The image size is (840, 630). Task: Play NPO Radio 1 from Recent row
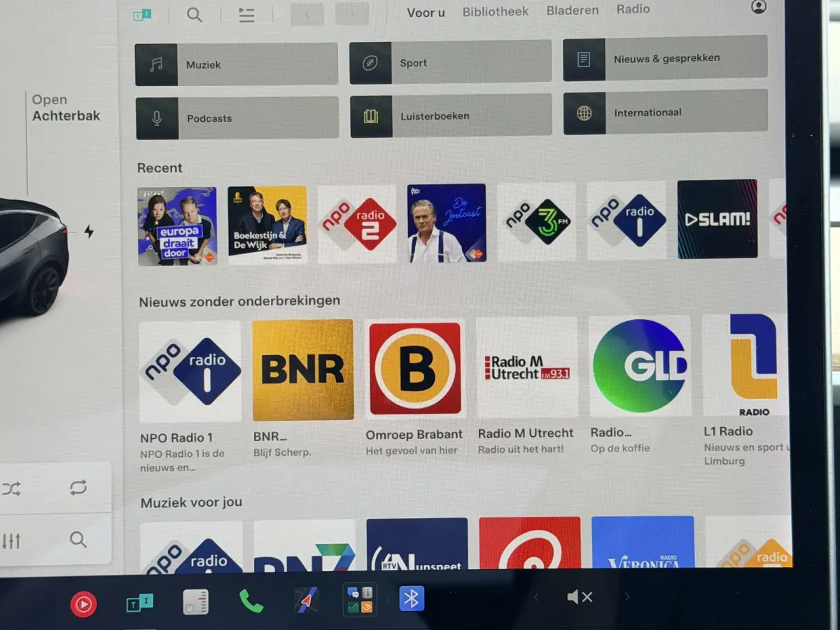[x=626, y=220]
